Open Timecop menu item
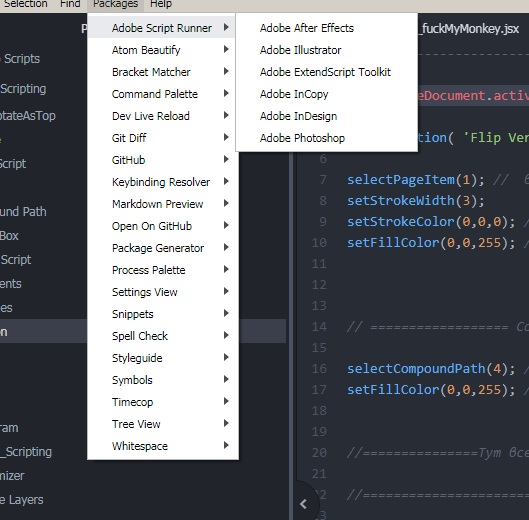Viewport: 529px width, 520px height. click(x=163, y=402)
